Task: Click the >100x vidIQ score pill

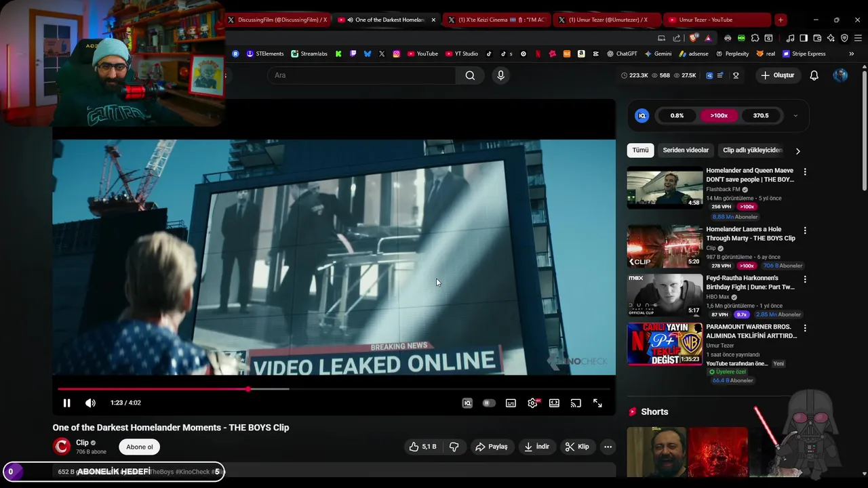Action: 719,115
